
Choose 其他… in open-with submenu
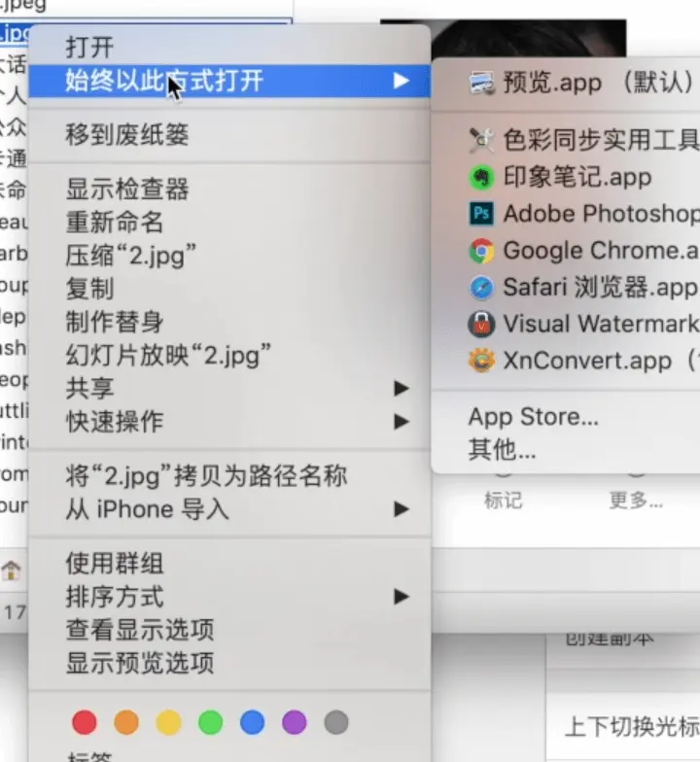pos(566,449)
